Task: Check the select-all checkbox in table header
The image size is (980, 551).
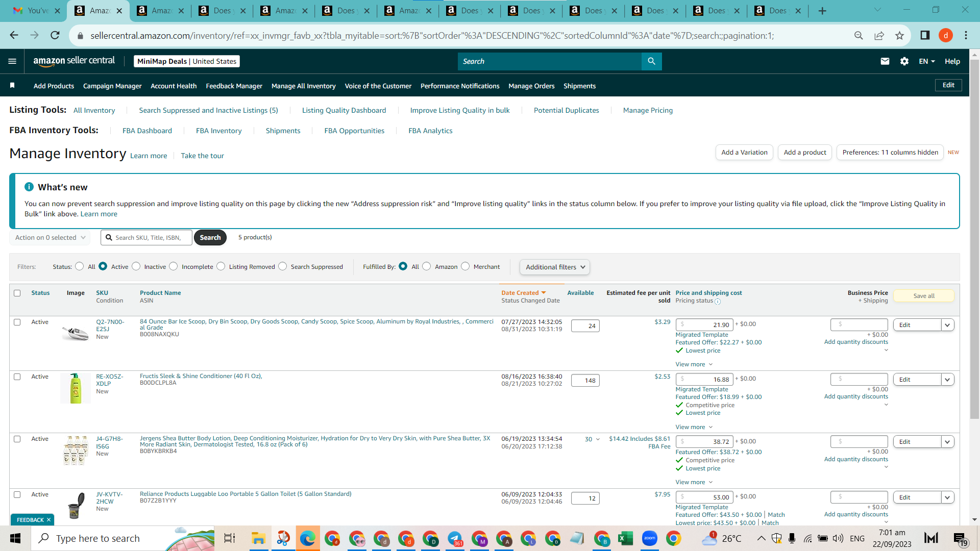Action: coord(17,293)
